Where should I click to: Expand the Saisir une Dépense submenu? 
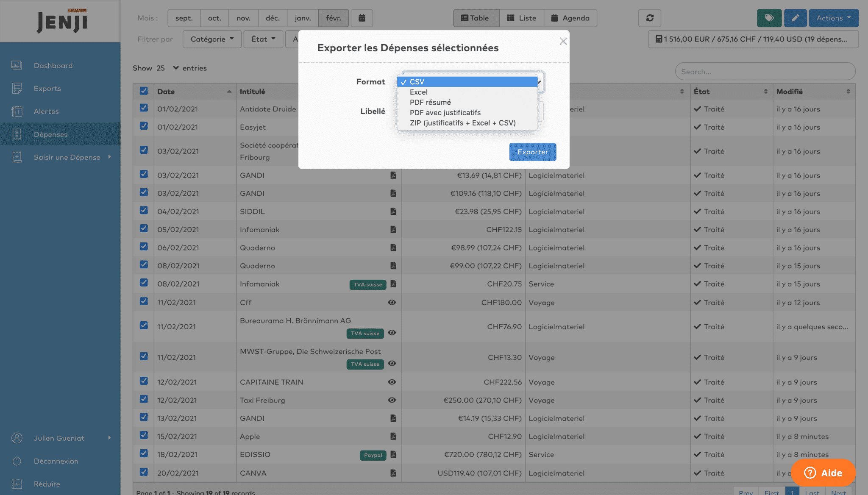click(x=60, y=157)
